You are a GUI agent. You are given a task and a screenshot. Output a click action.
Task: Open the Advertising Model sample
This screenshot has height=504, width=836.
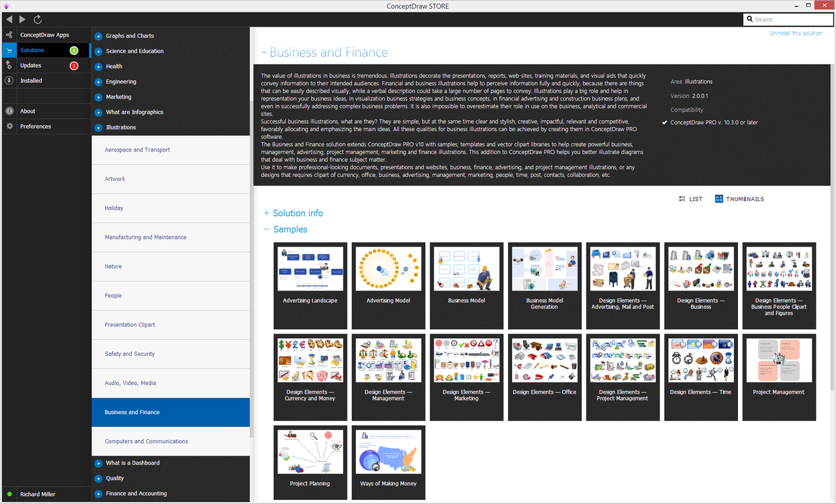(389, 286)
